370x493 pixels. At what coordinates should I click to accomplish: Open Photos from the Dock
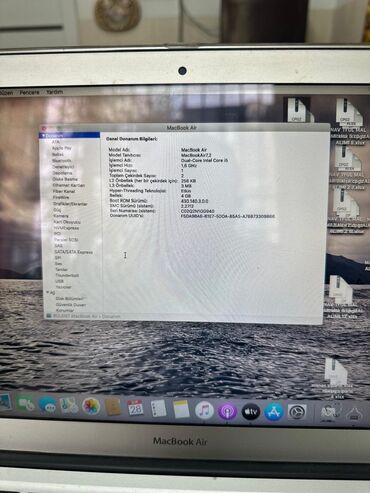(x=91, y=406)
